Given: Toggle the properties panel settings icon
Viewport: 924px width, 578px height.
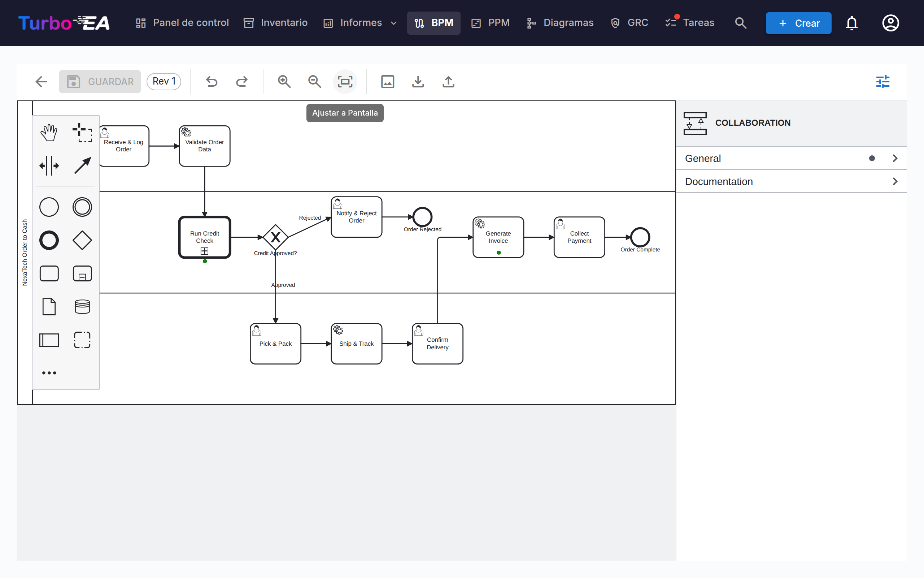Looking at the screenshot, I should click(x=883, y=81).
